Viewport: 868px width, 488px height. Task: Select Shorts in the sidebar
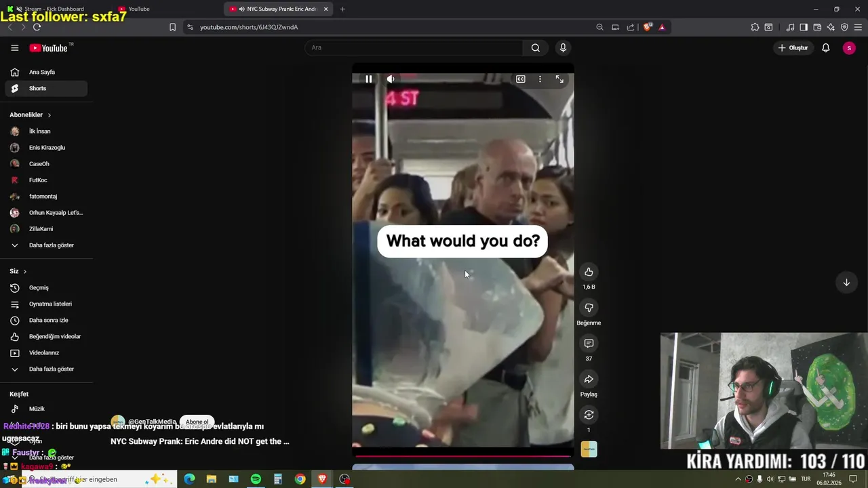46,88
